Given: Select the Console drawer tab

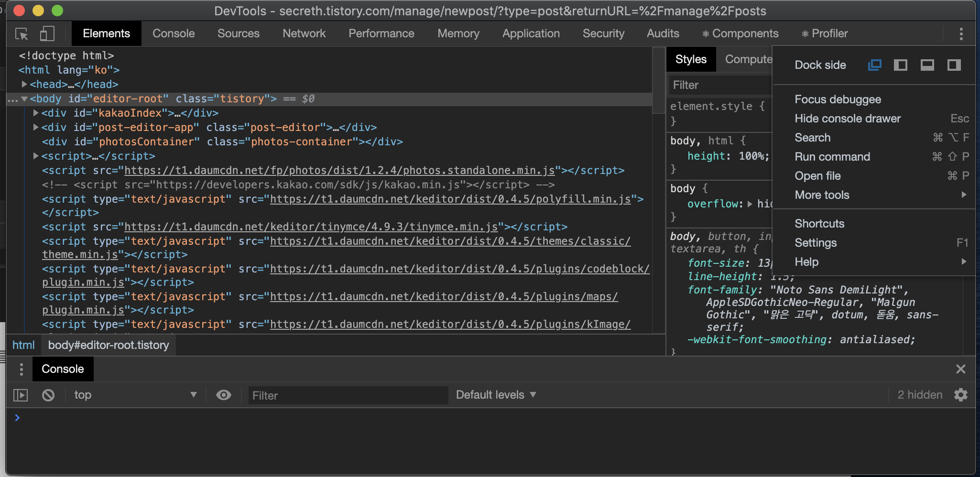Looking at the screenshot, I should pyautogui.click(x=63, y=369).
